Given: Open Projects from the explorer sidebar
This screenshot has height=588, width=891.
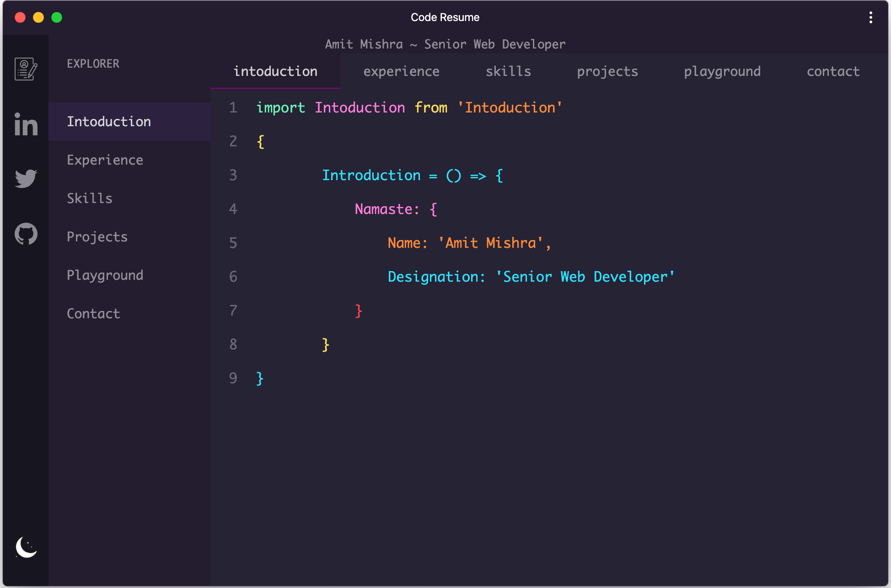Looking at the screenshot, I should pyautogui.click(x=97, y=237).
